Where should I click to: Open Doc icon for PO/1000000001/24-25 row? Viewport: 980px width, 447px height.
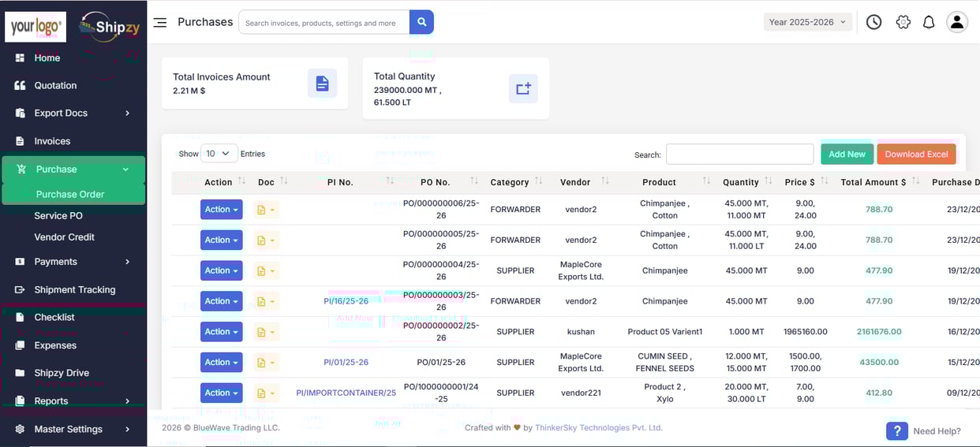pyautogui.click(x=267, y=393)
